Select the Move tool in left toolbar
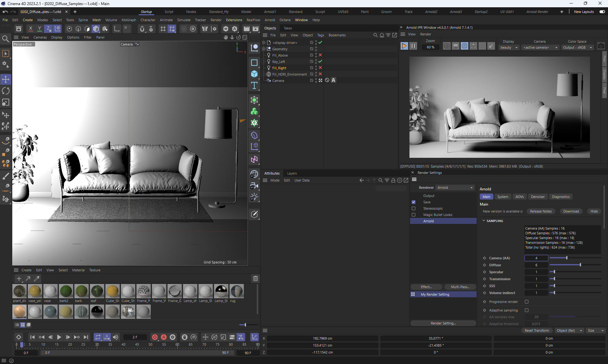608x364 pixels. pos(6,79)
